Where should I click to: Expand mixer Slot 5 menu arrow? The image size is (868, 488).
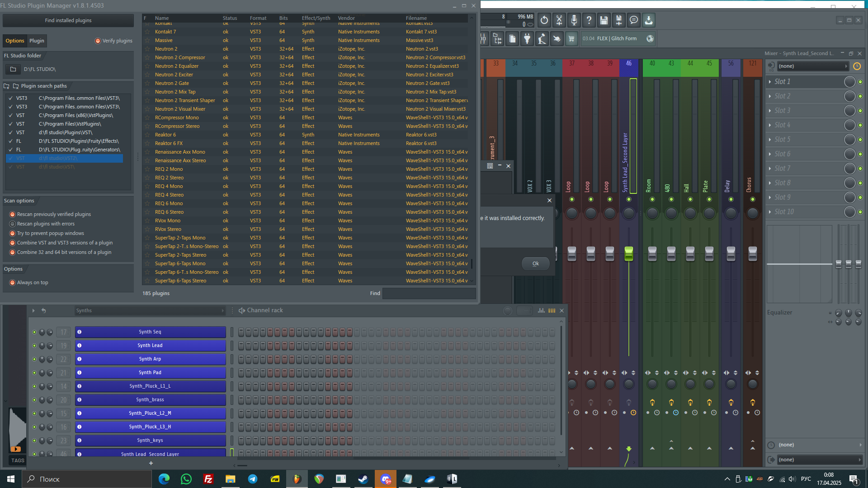(x=770, y=140)
